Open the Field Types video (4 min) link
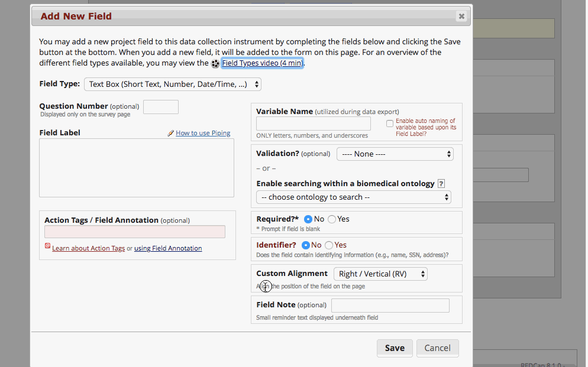This screenshot has width=588, height=367. (262, 63)
